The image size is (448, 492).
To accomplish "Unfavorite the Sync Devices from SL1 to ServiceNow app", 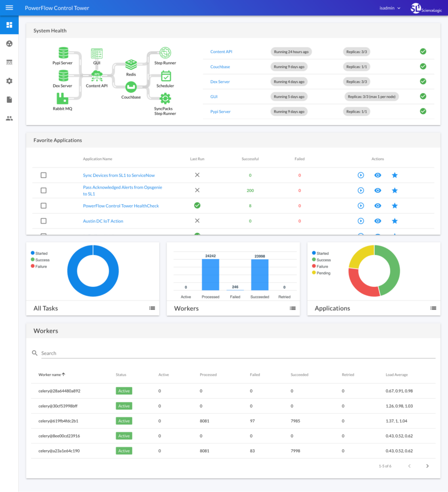I will coord(394,175).
